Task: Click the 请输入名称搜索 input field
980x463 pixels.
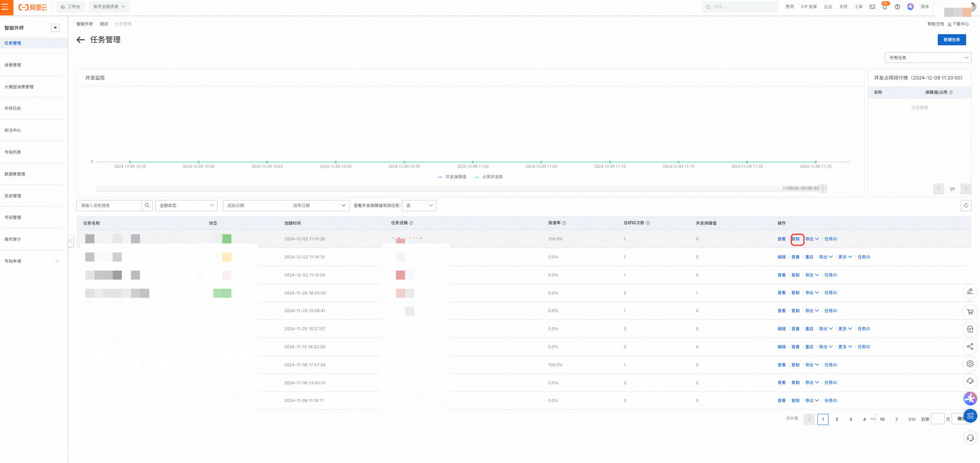Action: pyautogui.click(x=109, y=205)
